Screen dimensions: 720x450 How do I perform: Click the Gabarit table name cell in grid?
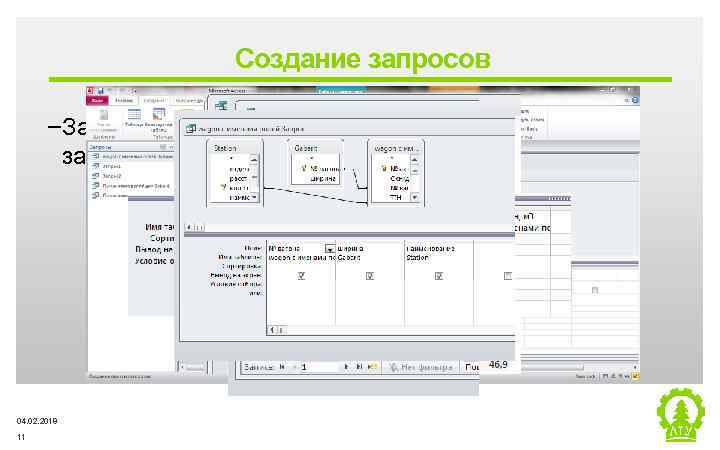point(370,258)
